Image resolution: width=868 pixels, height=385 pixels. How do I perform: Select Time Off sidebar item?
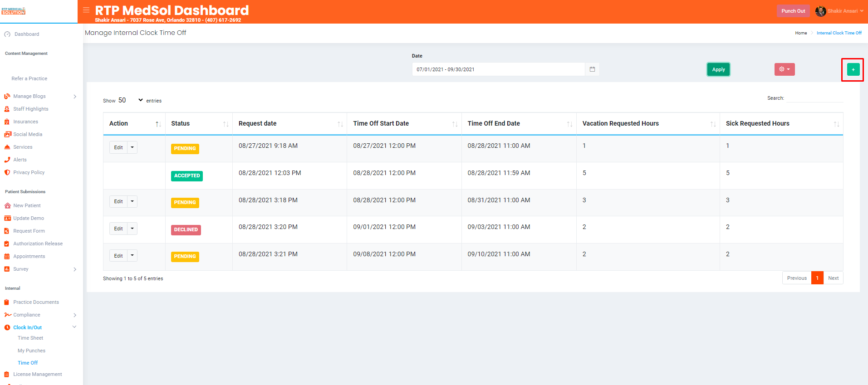coord(28,363)
